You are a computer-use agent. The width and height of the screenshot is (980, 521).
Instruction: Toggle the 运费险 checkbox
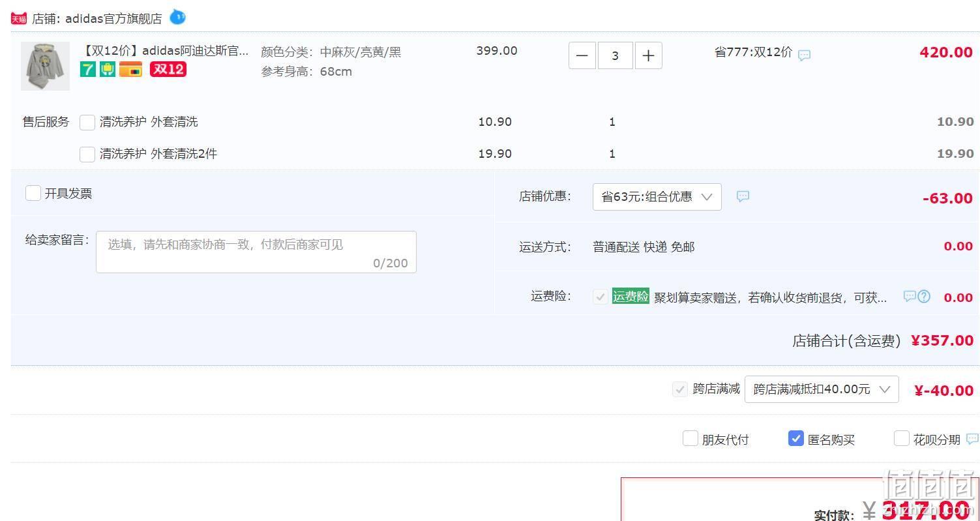[x=601, y=297]
